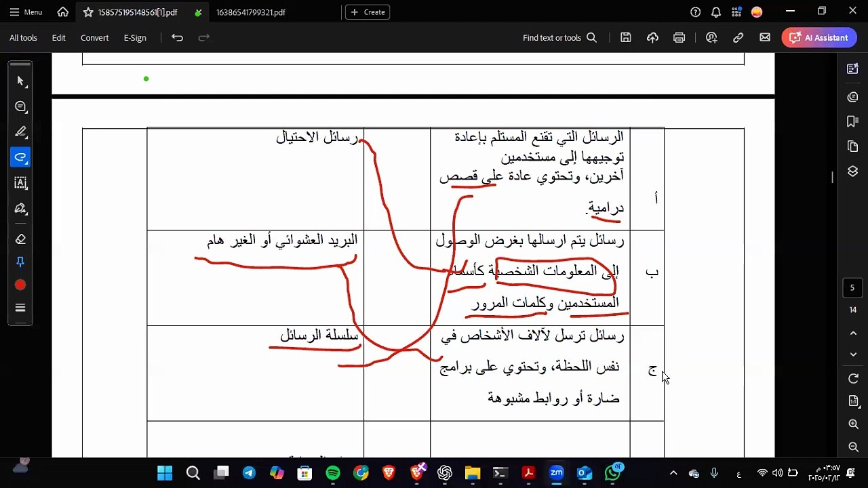Activate the freehand Draw tool
Screen dimensions: 868x488
coord(20,157)
